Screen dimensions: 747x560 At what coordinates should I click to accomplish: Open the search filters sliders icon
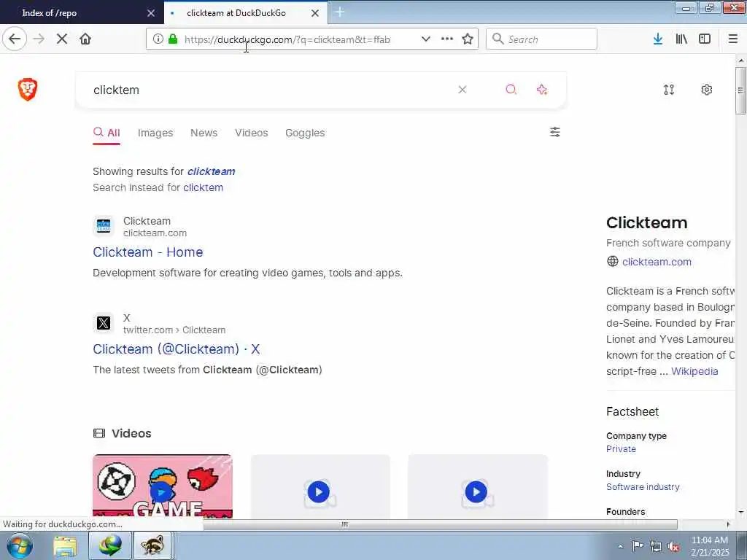click(x=555, y=132)
